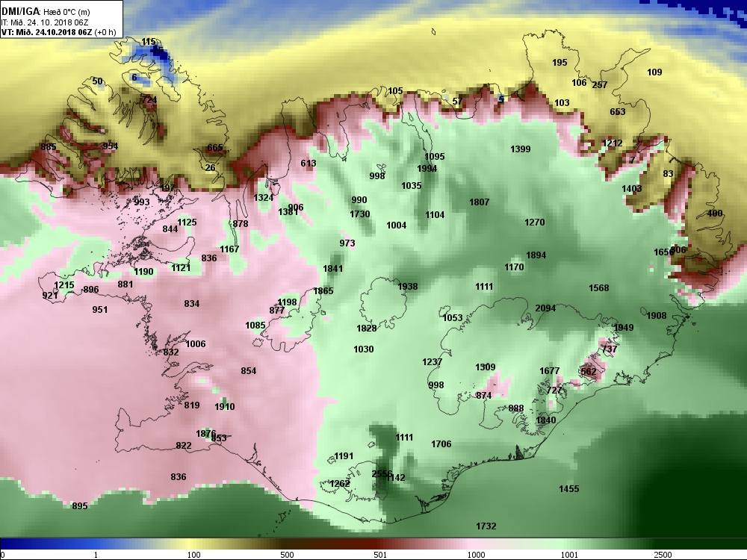Click the map value '854'
Screen dimensions: 747x560
[x=248, y=370]
